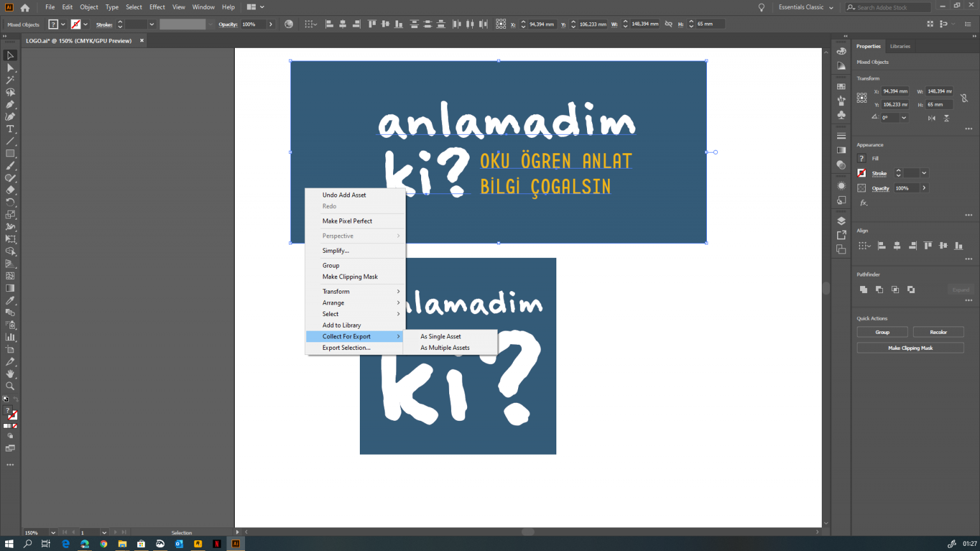Choose Export Selection from the context menu
This screenshot has height=551, width=980.
point(346,347)
